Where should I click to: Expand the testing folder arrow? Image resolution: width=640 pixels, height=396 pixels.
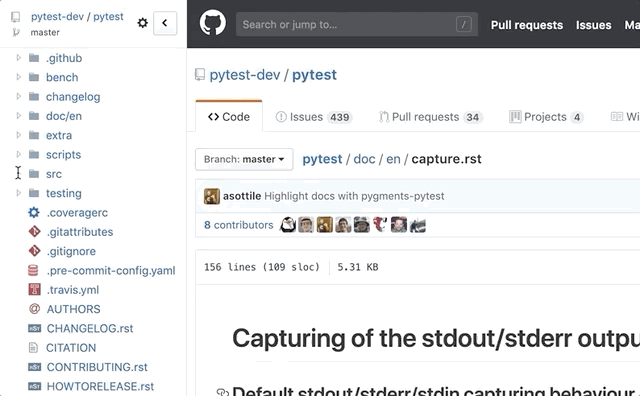tap(18, 193)
